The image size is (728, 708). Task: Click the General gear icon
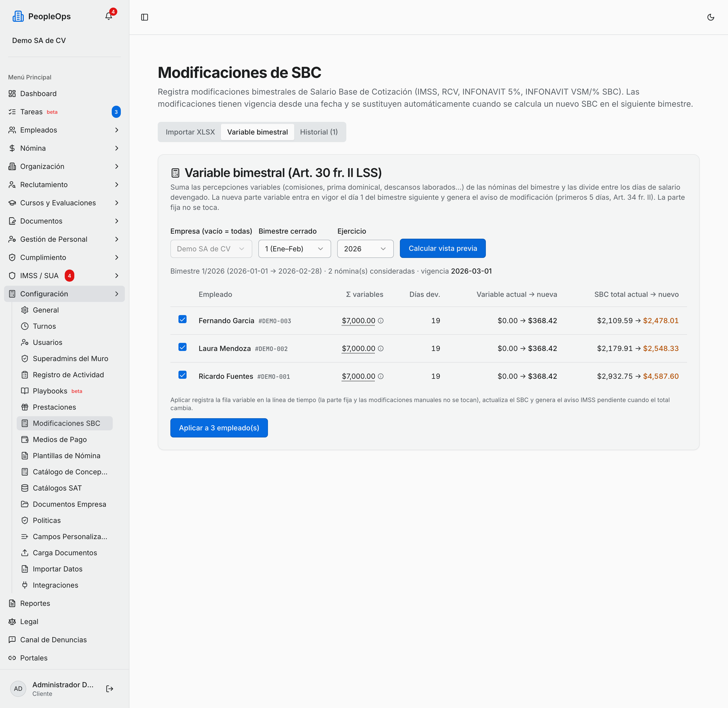pos(25,310)
